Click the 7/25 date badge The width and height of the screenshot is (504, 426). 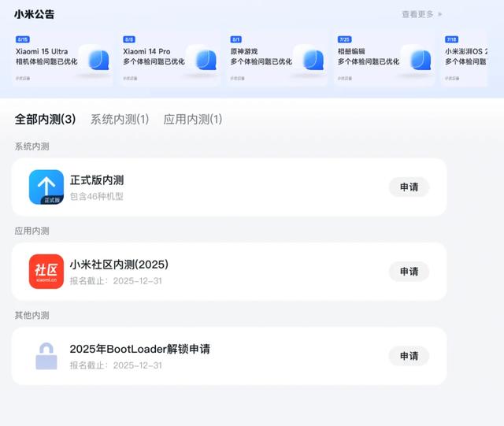click(345, 39)
